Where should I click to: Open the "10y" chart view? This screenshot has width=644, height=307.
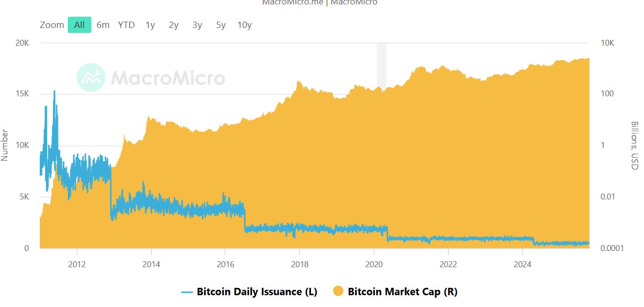pos(245,25)
